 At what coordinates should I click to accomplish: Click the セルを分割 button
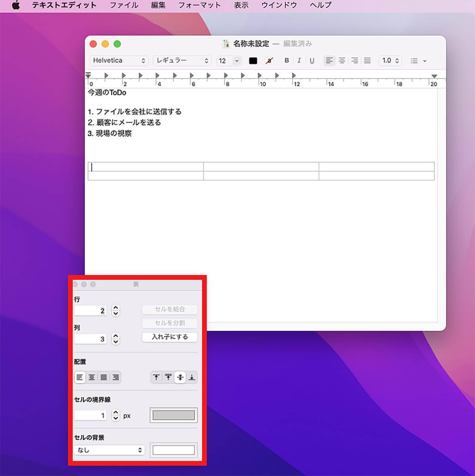170,323
